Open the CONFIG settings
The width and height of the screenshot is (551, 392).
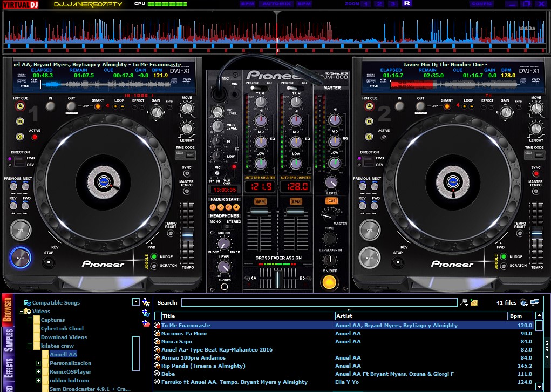[481, 4]
